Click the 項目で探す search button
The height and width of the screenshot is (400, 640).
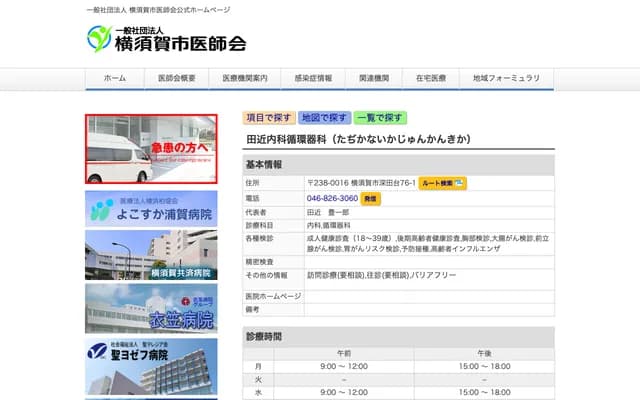(x=269, y=118)
